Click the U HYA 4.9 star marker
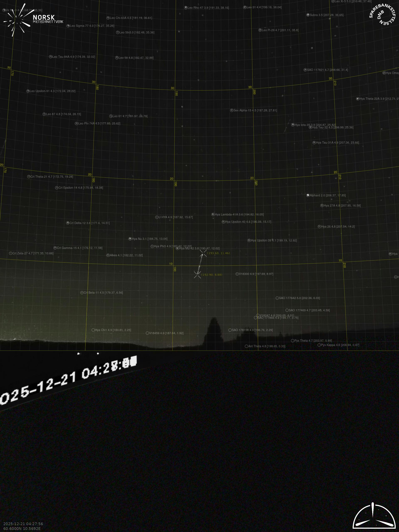Screen dimensions: 399x532 tap(156, 217)
